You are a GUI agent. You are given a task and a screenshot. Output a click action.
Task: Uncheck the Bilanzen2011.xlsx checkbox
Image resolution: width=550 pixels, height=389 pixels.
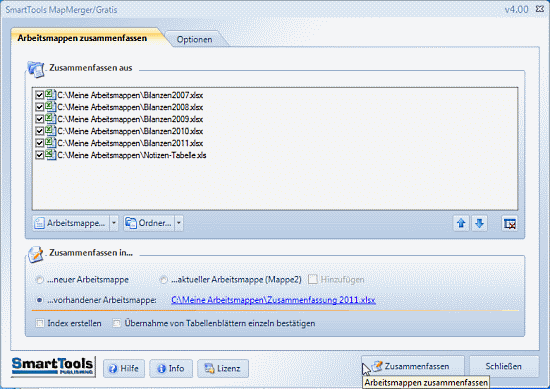click(x=39, y=143)
